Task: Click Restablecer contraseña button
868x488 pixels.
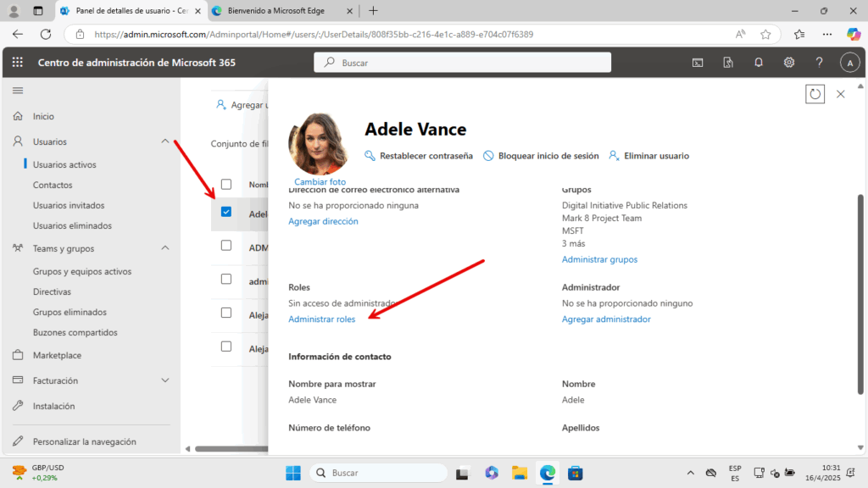Action: [x=418, y=156]
